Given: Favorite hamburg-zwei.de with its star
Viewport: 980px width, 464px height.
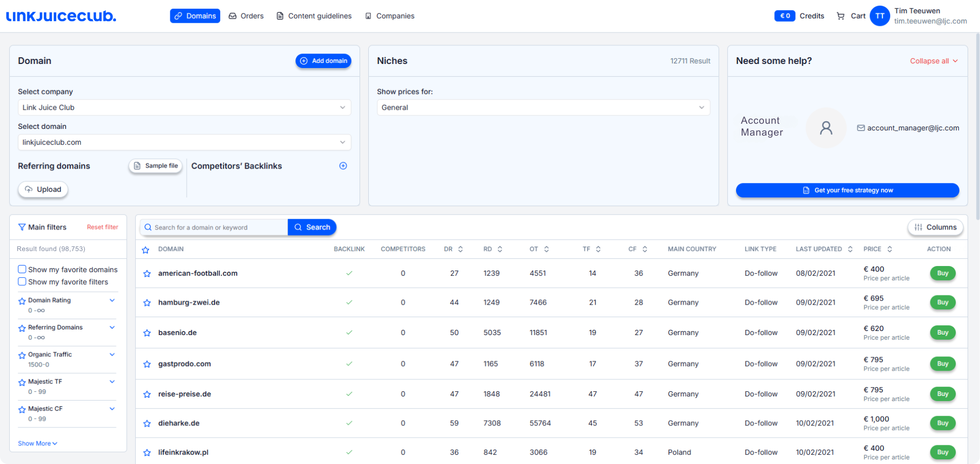Looking at the screenshot, I should (x=147, y=303).
